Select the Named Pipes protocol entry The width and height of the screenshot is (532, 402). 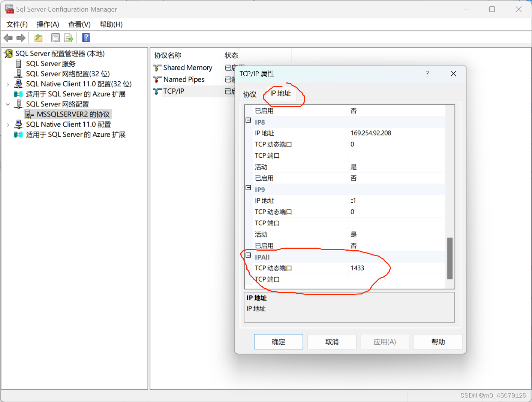[184, 79]
